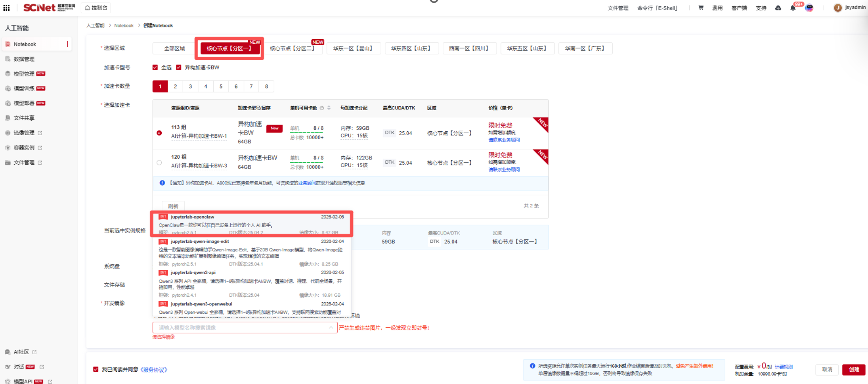Click the jsyadmin user avatar
The width and height of the screenshot is (868, 384).
pos(837,8)
